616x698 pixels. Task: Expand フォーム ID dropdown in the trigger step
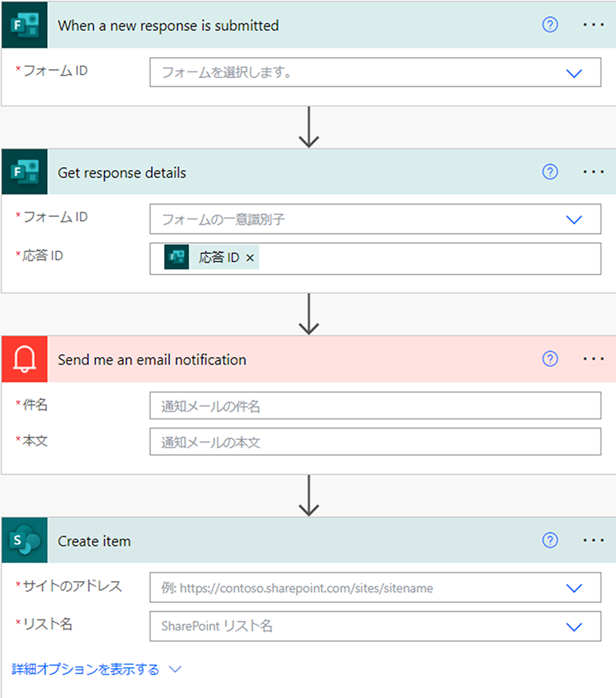[x=574, y=73]
